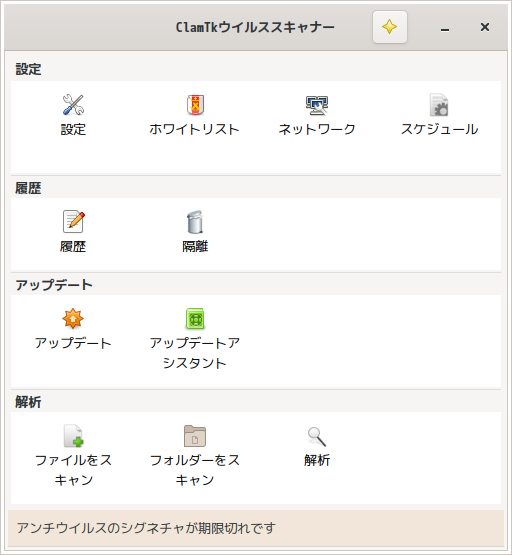Click the signature expired status message

pos(146,528)
